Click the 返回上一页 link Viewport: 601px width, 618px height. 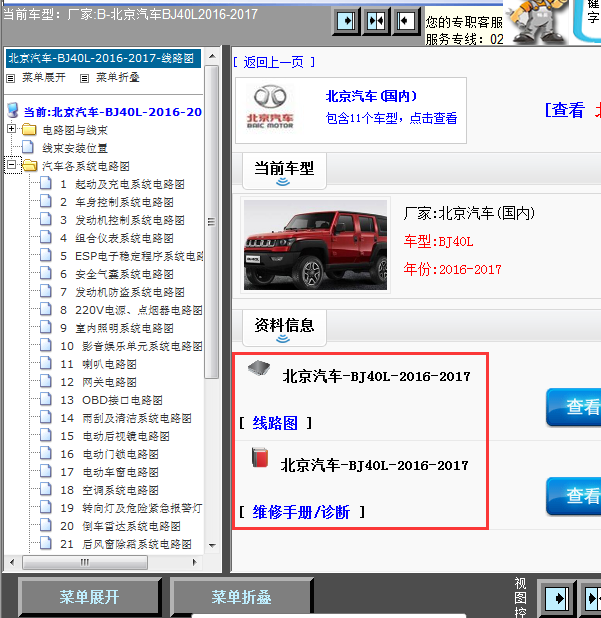click(274, 62)
